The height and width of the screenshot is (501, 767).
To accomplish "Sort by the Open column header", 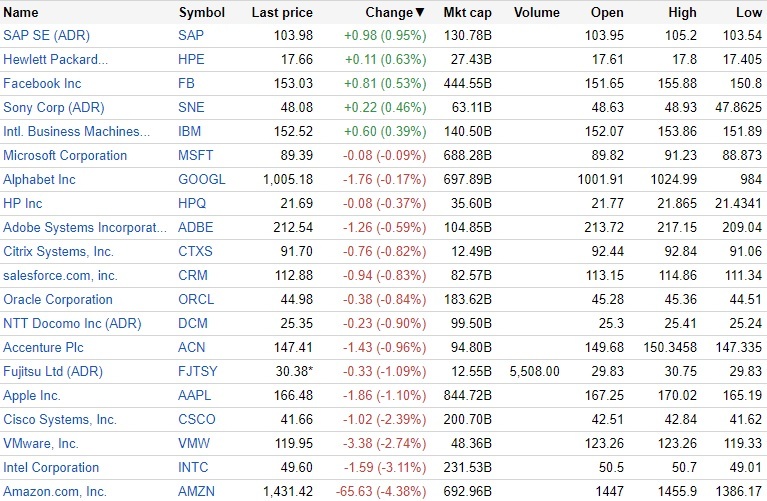I will 607,13.
